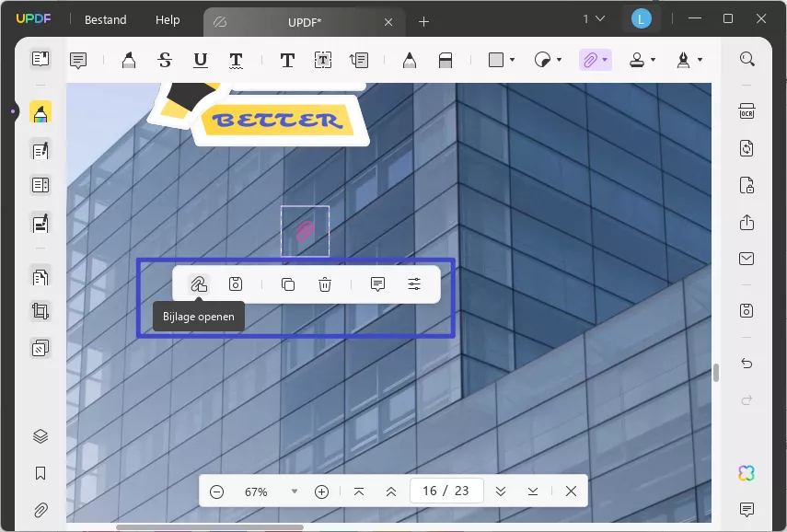Toggle the attachment tool highlight in toolbar

click(592, 59)
